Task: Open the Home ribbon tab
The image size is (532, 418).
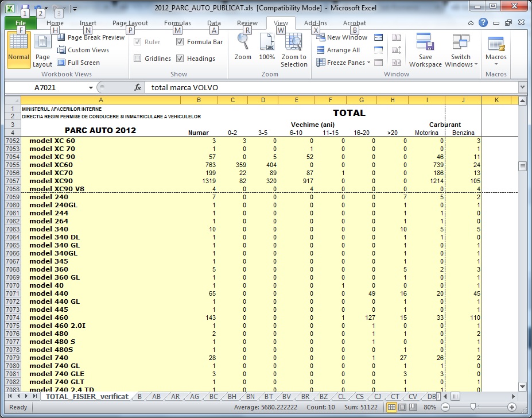Action: click(x=55, y=23)
